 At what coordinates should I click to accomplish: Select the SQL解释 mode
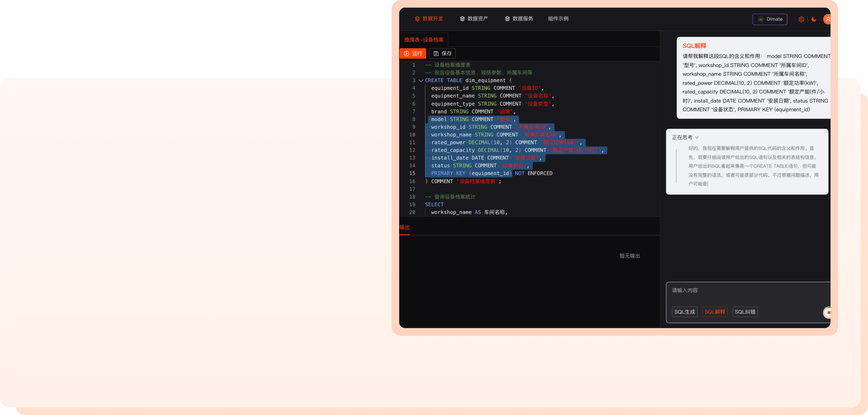[714, 312]
